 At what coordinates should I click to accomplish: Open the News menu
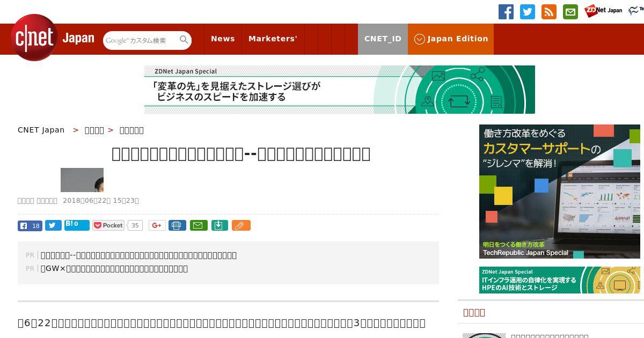click(223, 39)
